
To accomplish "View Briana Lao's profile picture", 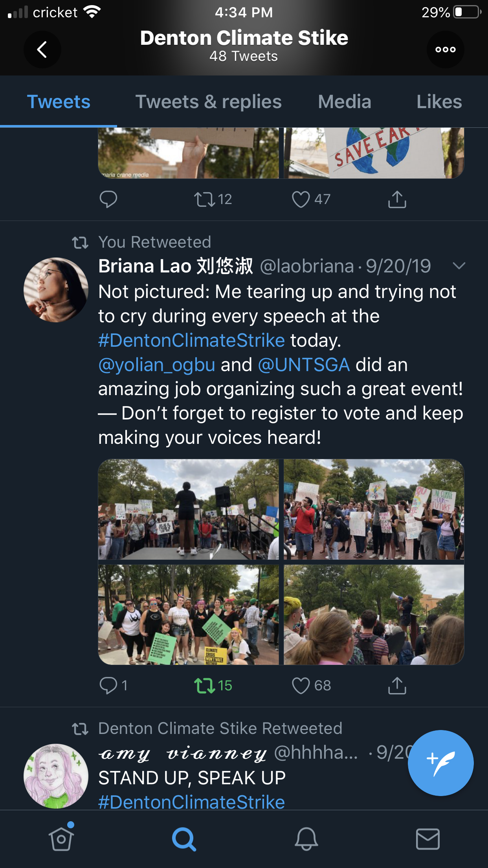I will pyautogui.click(x=56, y=290).
